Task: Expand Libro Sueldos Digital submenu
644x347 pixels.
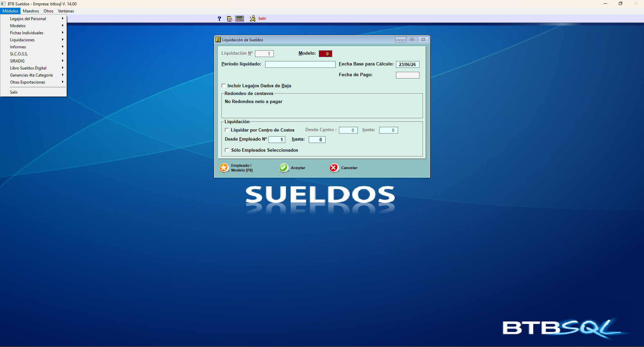Action: [x=33, y=68]
